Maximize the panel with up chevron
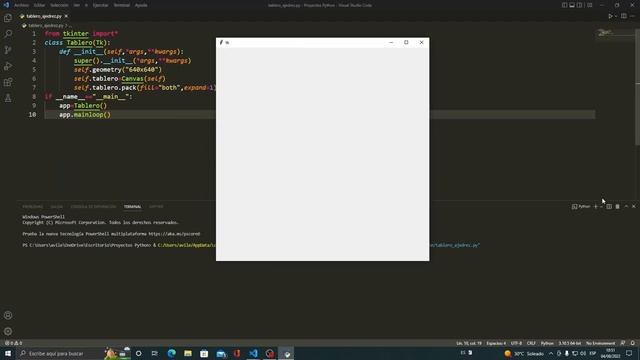This screenshot has width=640, height=360. click(x=626, y=207)
